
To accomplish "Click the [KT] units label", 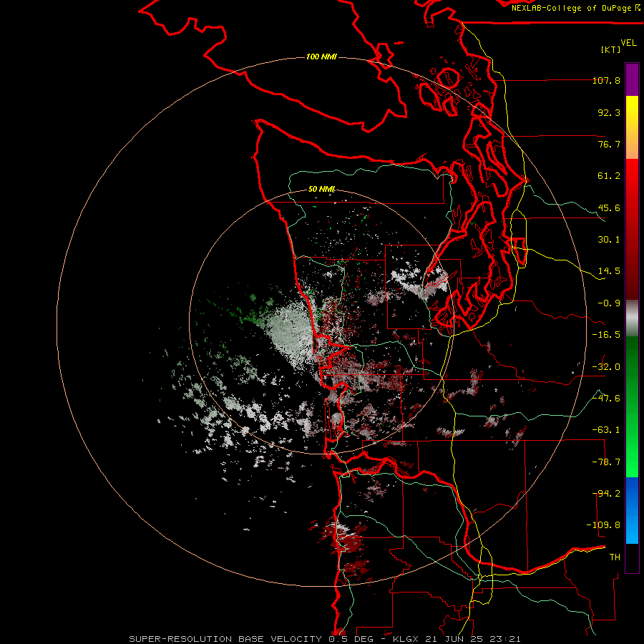I will pos(611,49).
